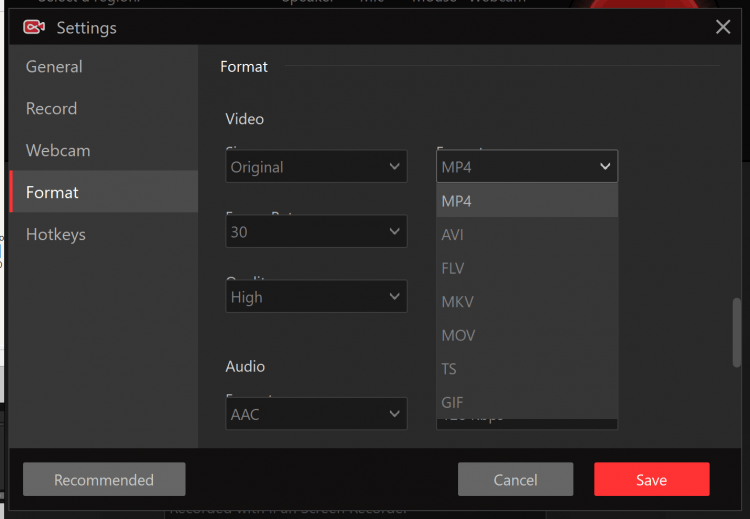Expand the video size Original dropdown
This screenshot has width=750, height=519.
[x=316, y=167]
